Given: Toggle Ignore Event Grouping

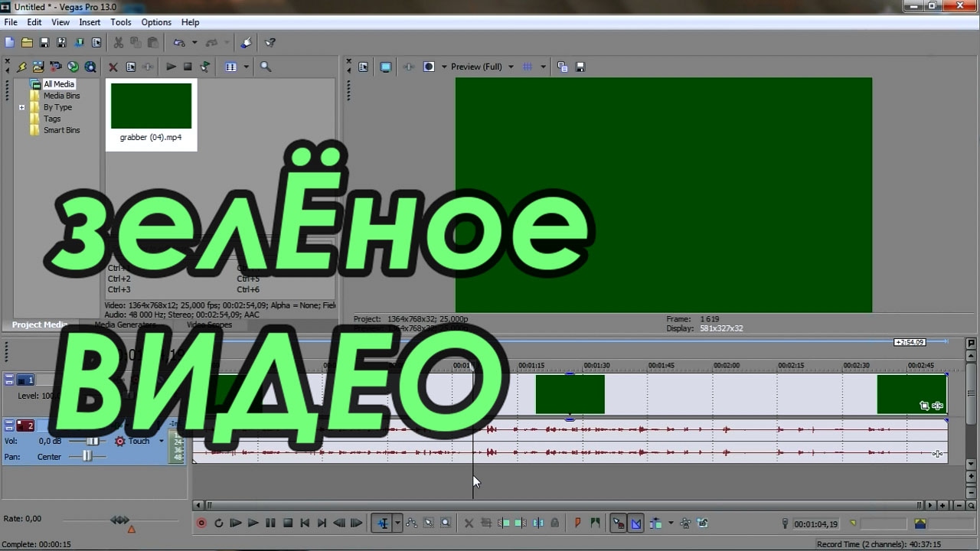Looking at the screenshot, I should [x=702, y=523].
